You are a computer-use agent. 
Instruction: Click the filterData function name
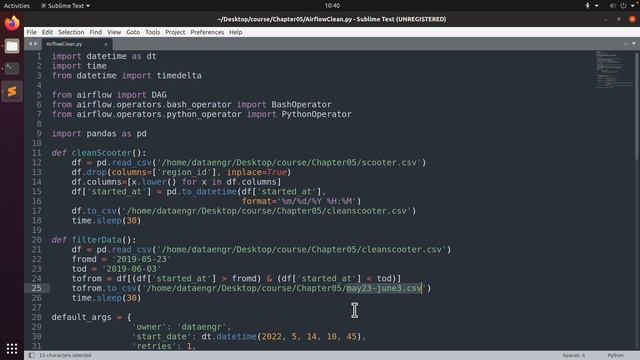tap(97, 240)
